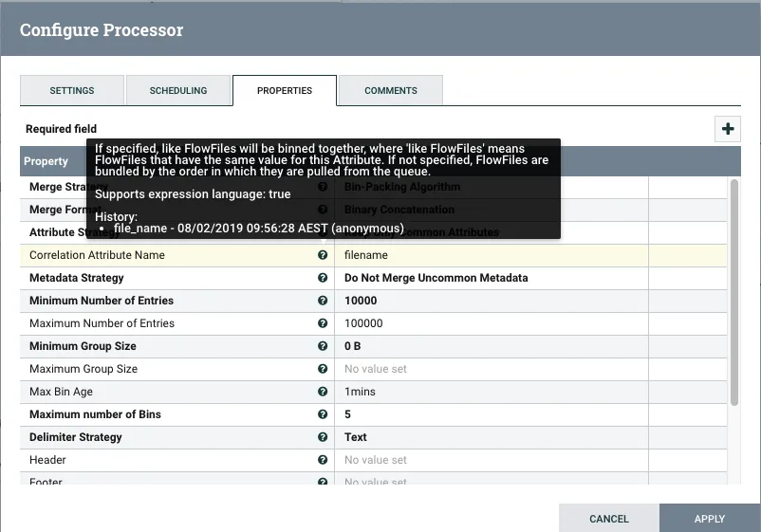Click help icon for Maximum Number of Entries

point(323,323)
